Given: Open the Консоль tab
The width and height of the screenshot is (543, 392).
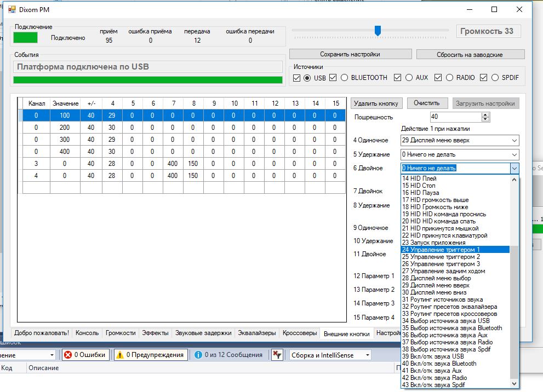Looking at the screenshot, I should click(87, 333).
